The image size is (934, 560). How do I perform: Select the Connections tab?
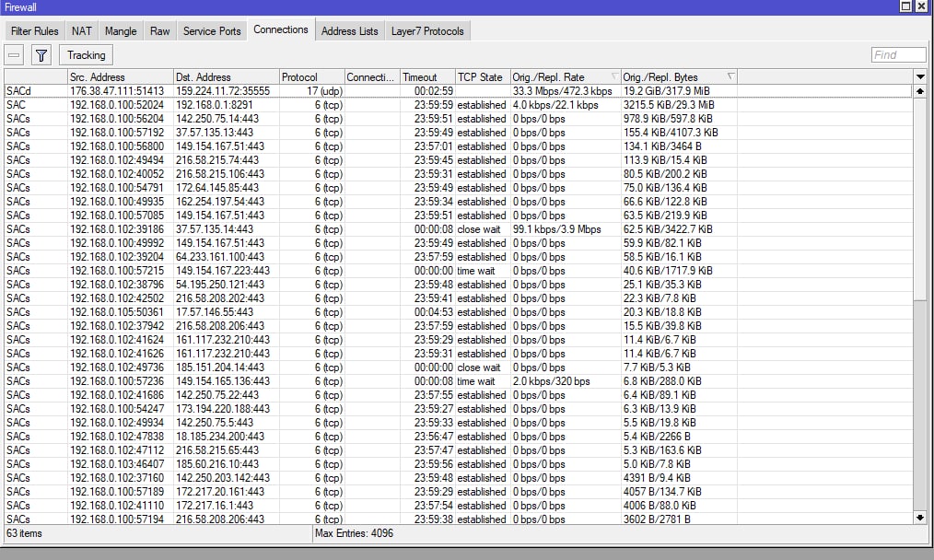point(281,29)
